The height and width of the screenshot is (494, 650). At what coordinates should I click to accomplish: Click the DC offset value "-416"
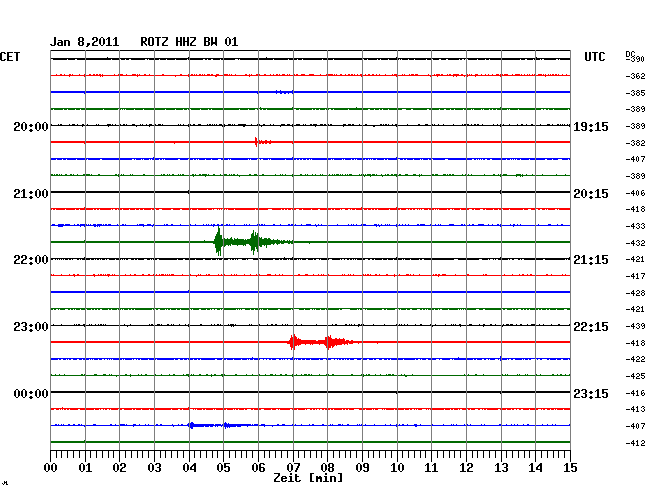(635, 393)
